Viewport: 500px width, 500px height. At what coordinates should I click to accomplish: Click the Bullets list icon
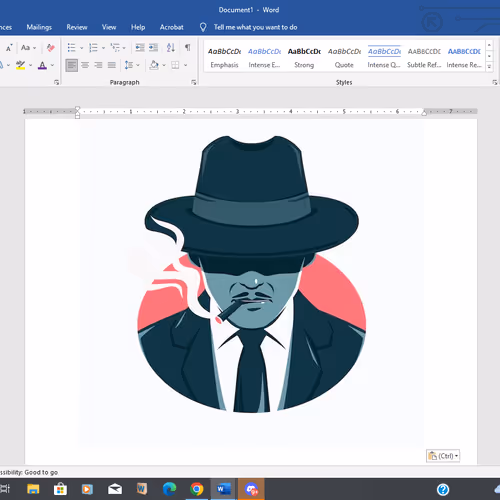click(x=72, y=48)
